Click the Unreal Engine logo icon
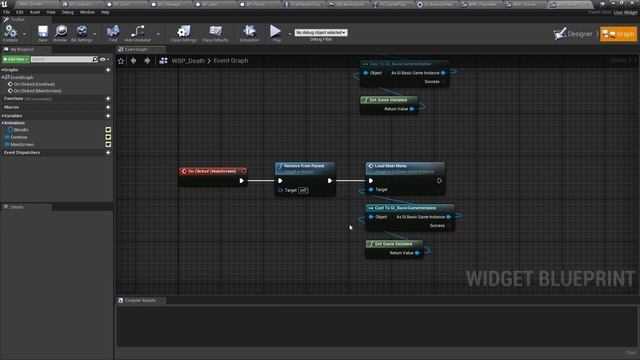Image resolution: width=640 pixels, height=360 pixels. click(4, 4)
